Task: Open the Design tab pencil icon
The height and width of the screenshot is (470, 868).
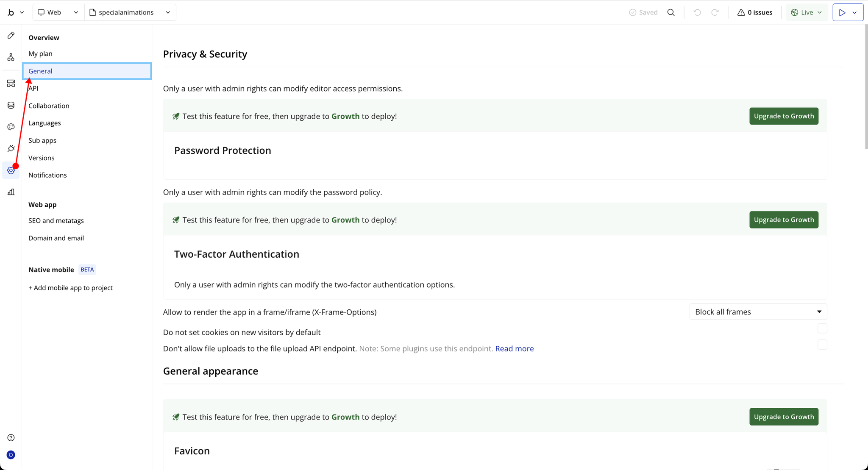Action: pyautogui.click(x=11, y=36)
